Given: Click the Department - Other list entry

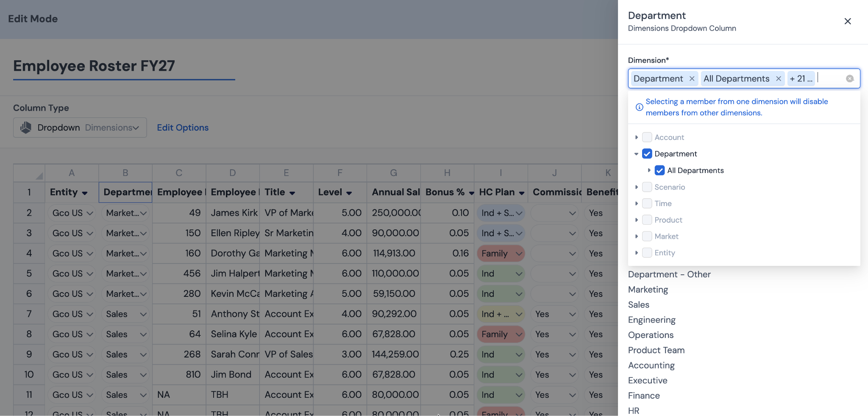Looking at the screenshot, I should coord(669,274).
